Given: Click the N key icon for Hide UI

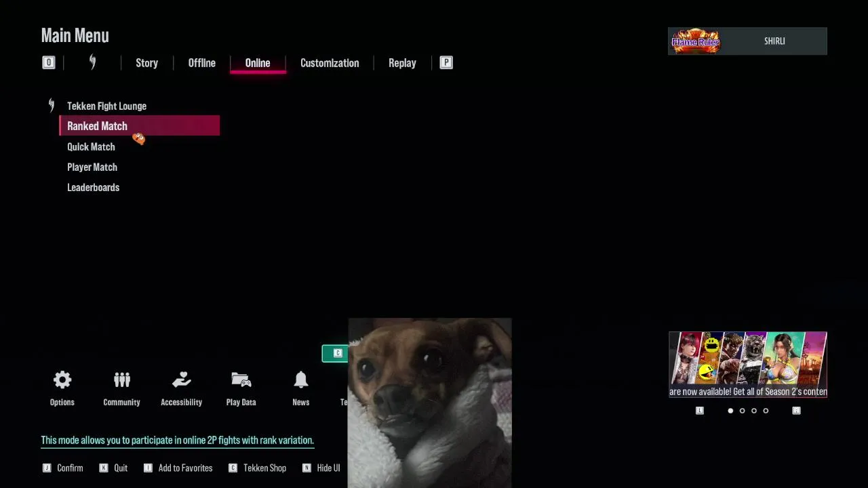Looking at the screenshot, I should coord(307,468).
